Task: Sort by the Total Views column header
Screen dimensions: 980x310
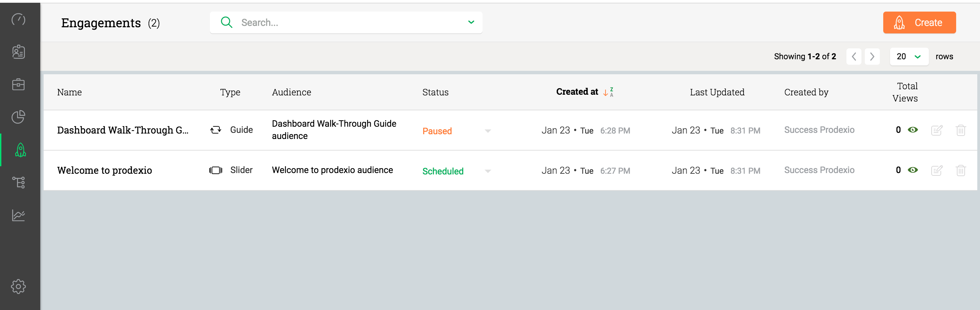Action: pos(905,92)
